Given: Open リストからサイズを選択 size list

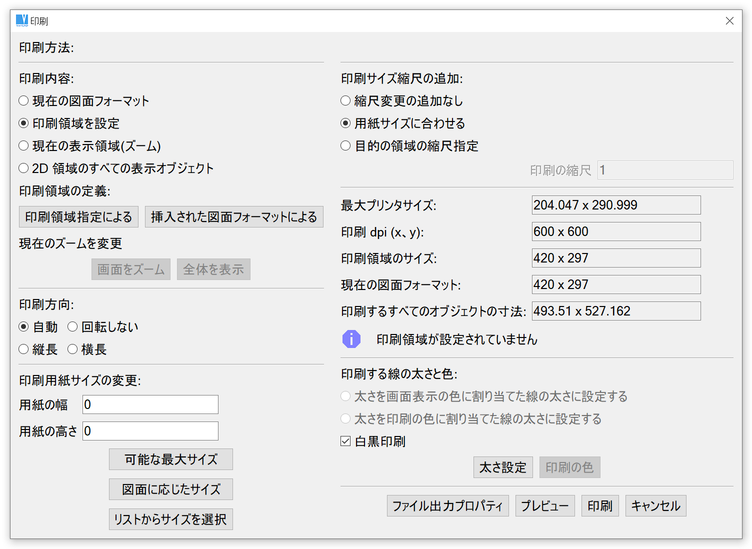Looking at the screenshot, I should coord(171,519).
